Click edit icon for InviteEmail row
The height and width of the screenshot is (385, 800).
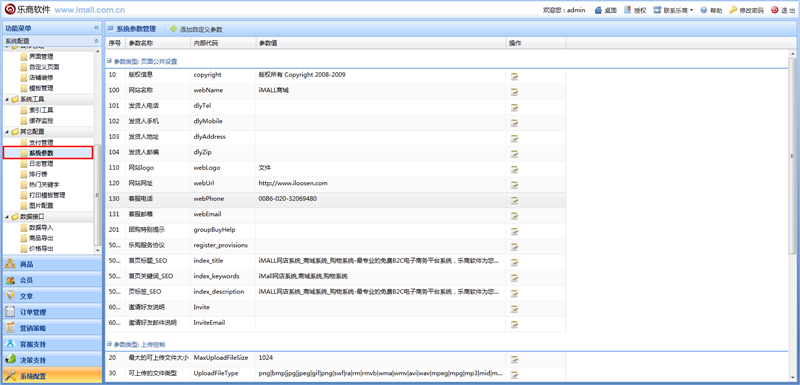point(515,325)
